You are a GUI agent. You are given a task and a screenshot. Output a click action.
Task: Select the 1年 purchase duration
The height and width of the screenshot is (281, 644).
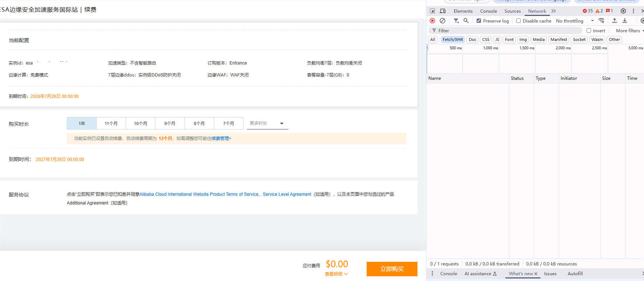pos(82,123)
